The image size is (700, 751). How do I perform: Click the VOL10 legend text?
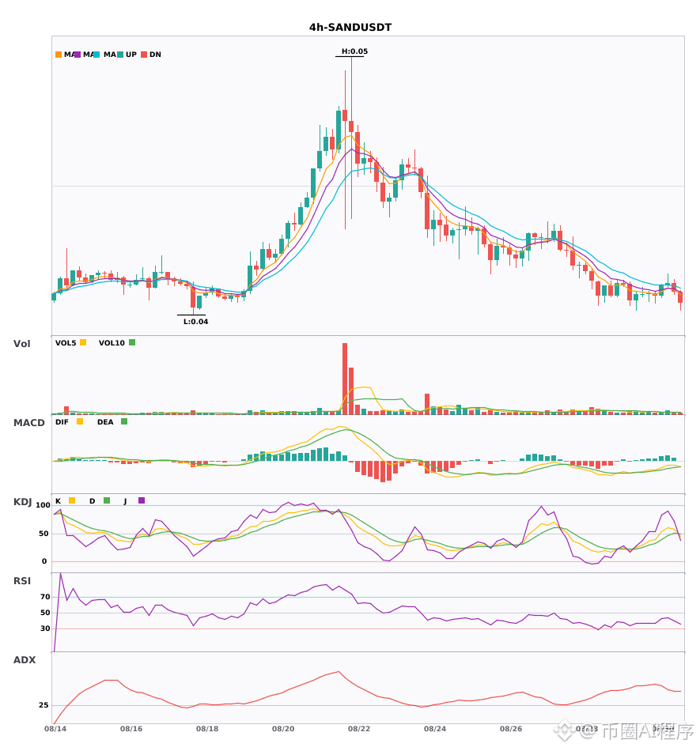click(x=112, y=343)
